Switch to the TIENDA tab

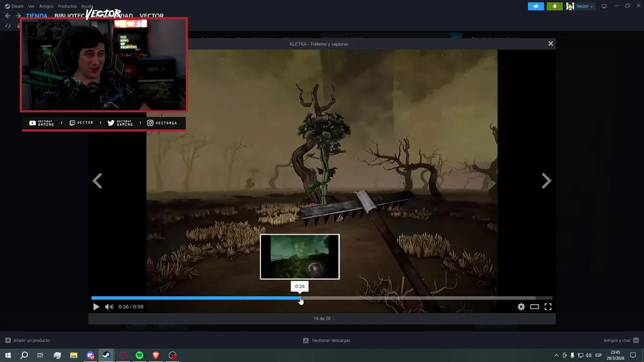click(37, 16)
